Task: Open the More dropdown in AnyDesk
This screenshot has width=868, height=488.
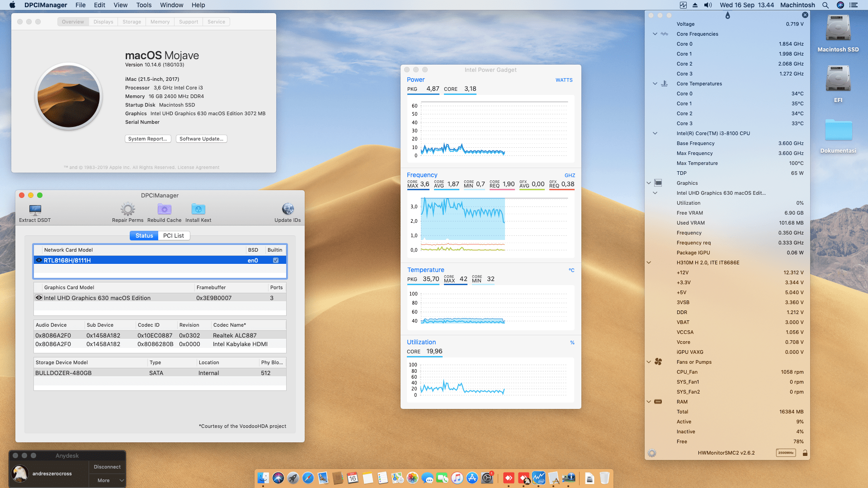Action: [x=107, y=480]
